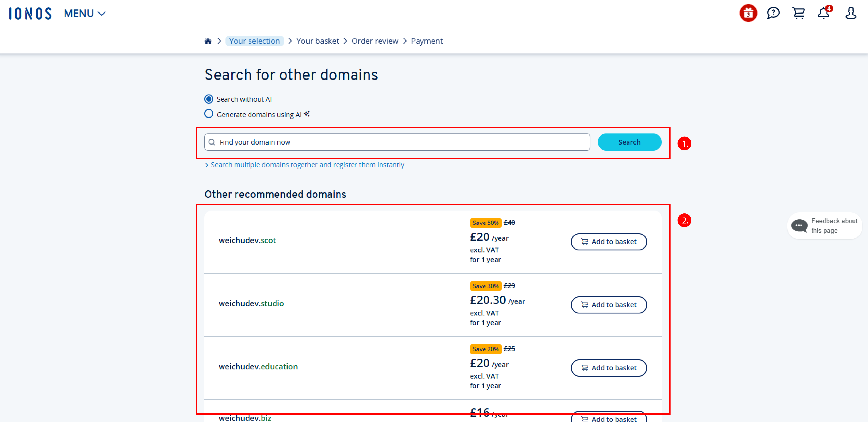The width and height of the screenshot is (868, 422).
Task: Click the Find your domain input
Action: click(397, 142)
